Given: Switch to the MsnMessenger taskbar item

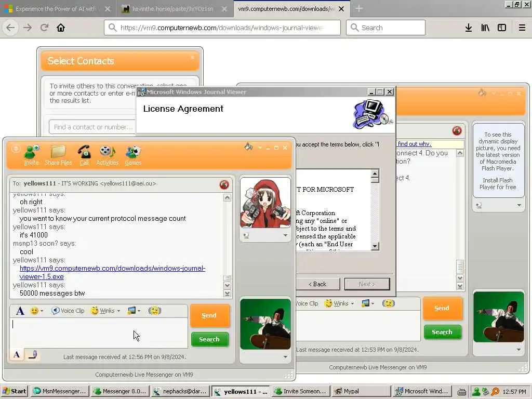Looking at the screenshot, I should tap(60, 391).
